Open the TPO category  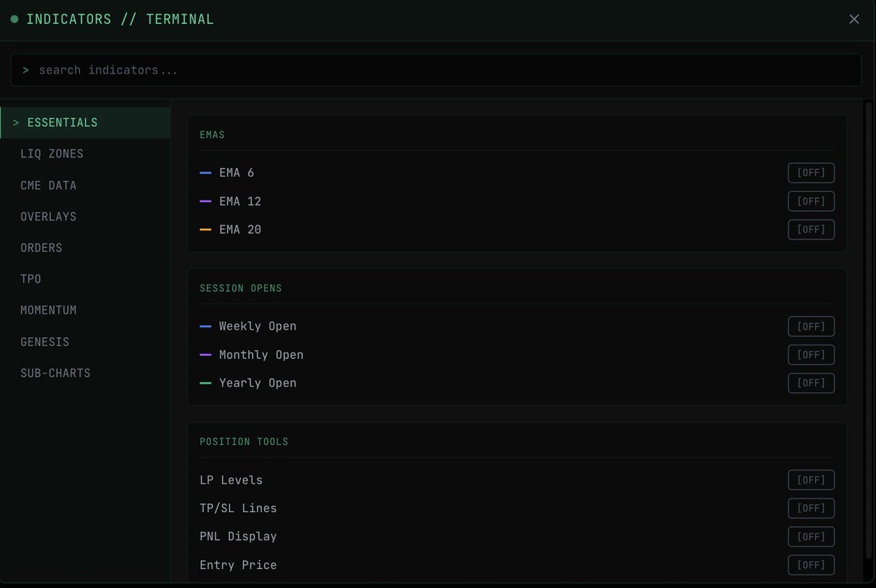85,279
